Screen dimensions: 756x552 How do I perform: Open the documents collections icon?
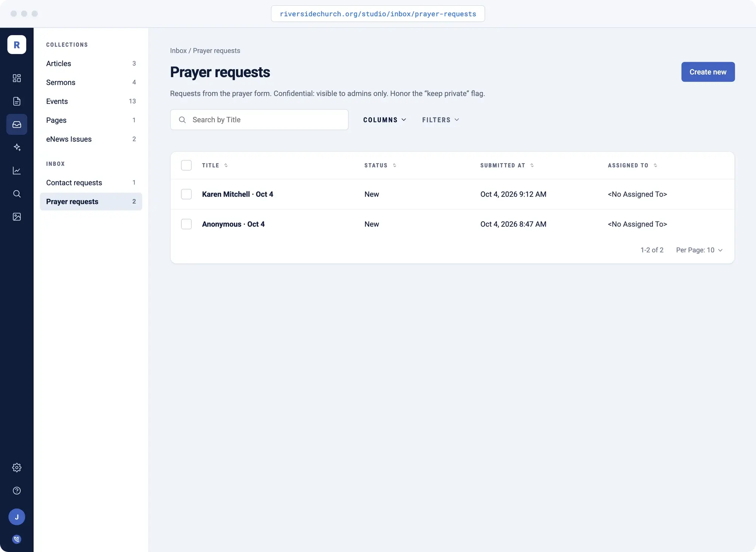pyautogui.click(x=17, y=101)
